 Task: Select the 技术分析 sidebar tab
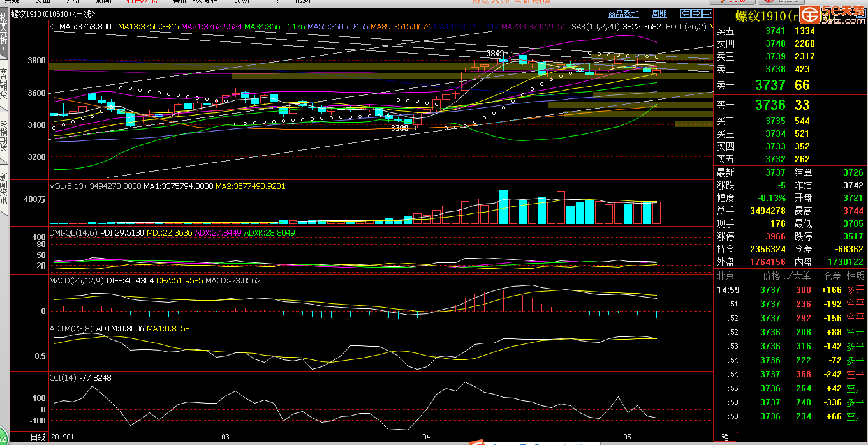[x=4, y=33]
